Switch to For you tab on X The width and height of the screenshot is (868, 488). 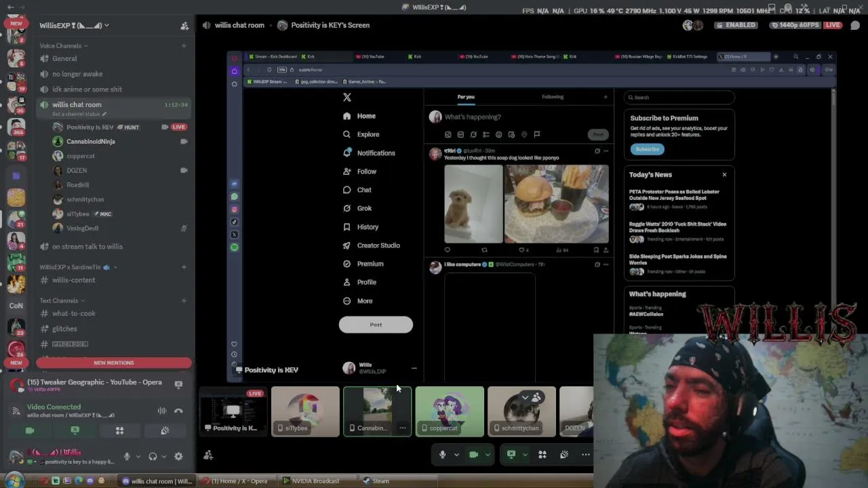[x=466, y=97]
